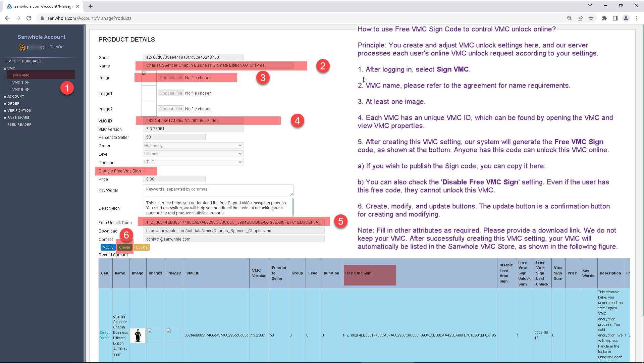Viewport: 644px width, 363px height.
Task: Open the Group dropdown showing Business
Action: [x=193, y=146]
